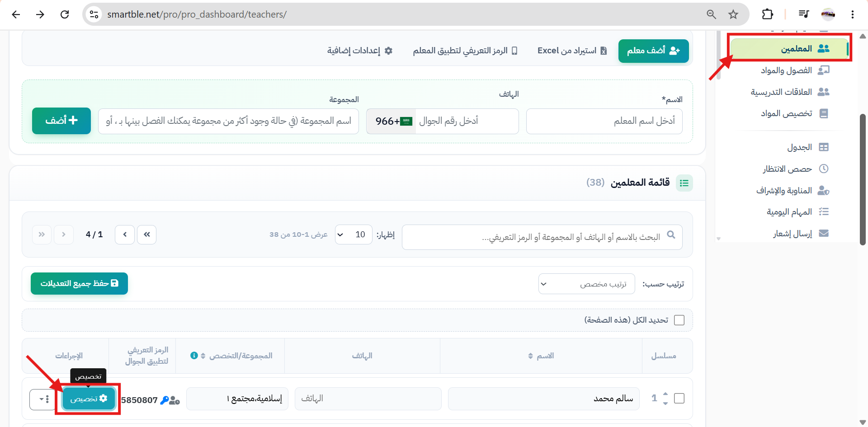Screen dimensions: 868x427
Task: Click the key icon next to code 5850807
Action: [165, 400]
